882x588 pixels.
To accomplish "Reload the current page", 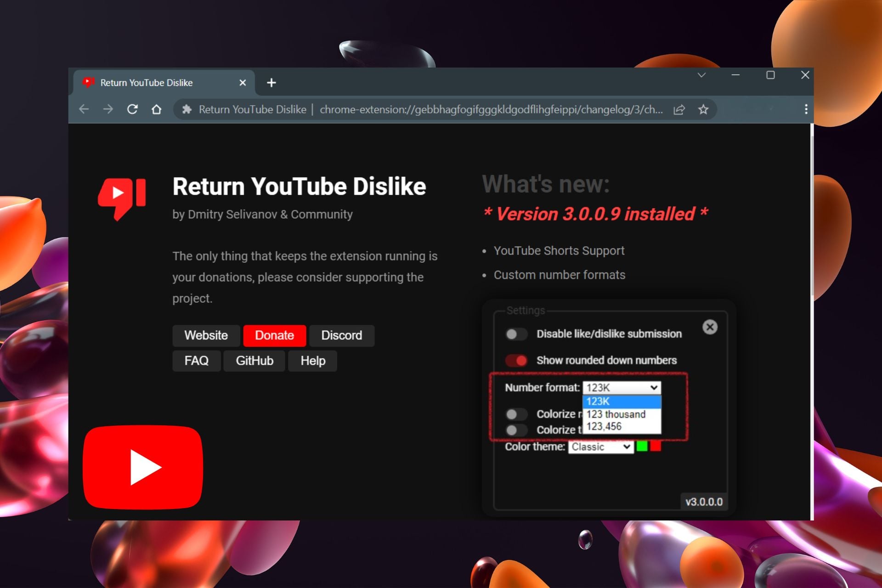I will pyautogui.click(x=133, y=109).
